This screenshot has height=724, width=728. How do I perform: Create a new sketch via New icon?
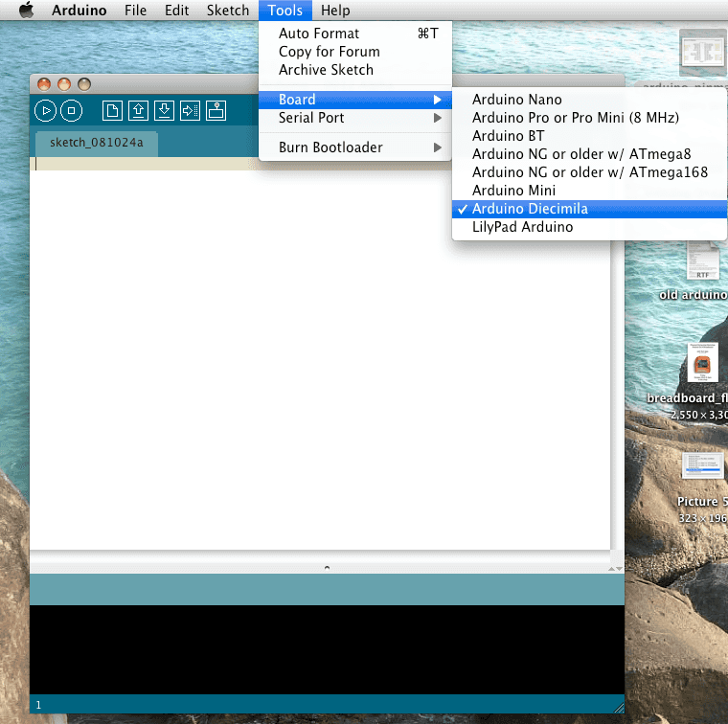tap(113, 111)
